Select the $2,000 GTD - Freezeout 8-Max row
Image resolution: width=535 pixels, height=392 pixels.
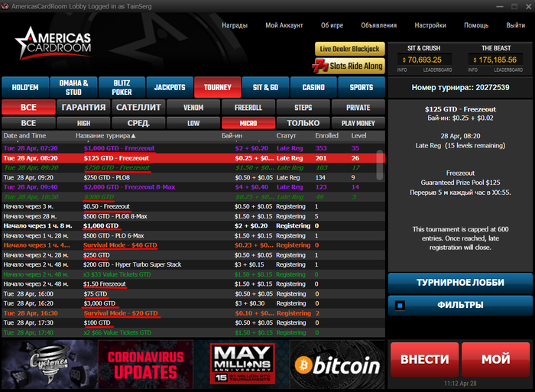193,187
